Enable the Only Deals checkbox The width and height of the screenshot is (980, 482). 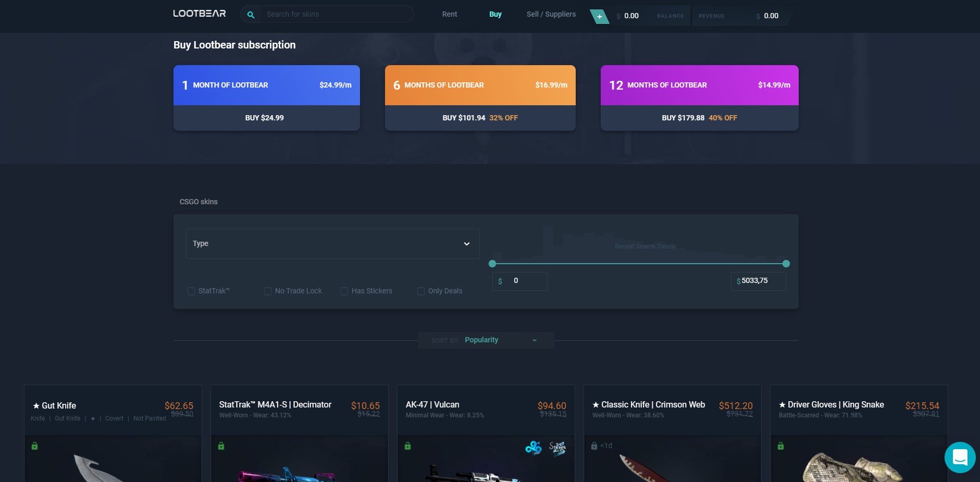tap(421, 291)
